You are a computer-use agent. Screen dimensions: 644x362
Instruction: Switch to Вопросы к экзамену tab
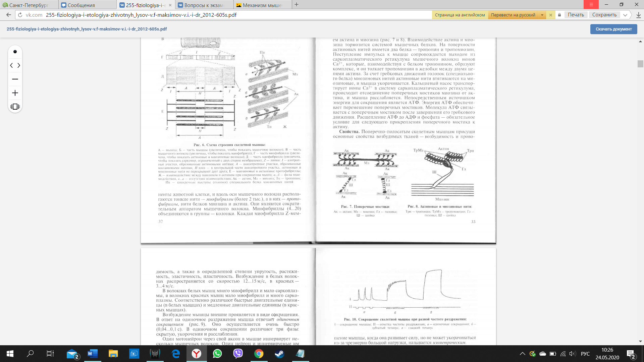(204, 5)
